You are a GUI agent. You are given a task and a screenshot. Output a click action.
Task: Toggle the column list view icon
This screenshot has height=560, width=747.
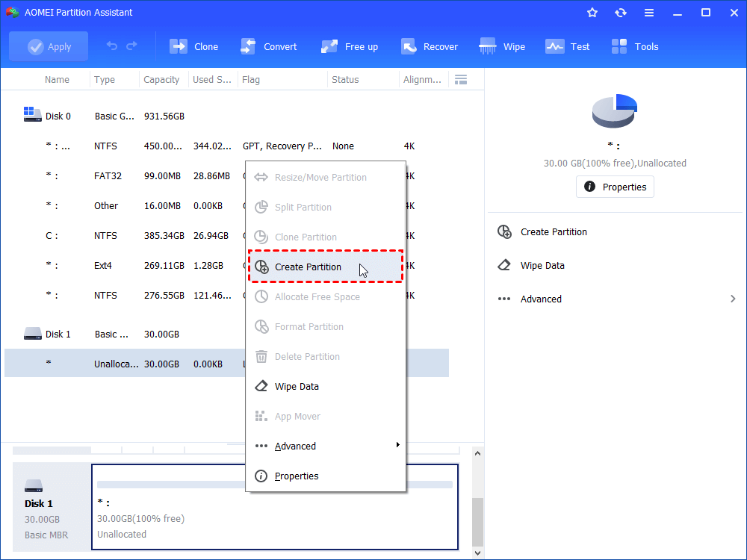[x=461, y=80]
